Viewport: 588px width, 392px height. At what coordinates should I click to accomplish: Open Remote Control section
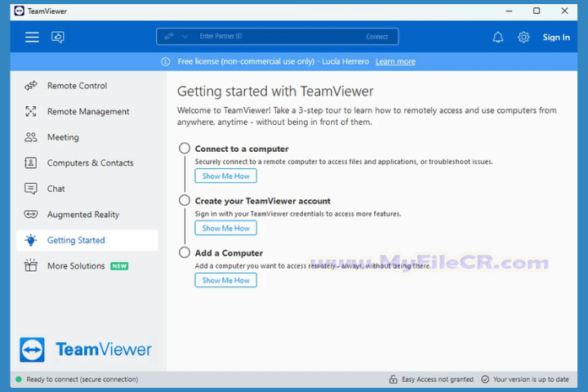pos(87,86)
